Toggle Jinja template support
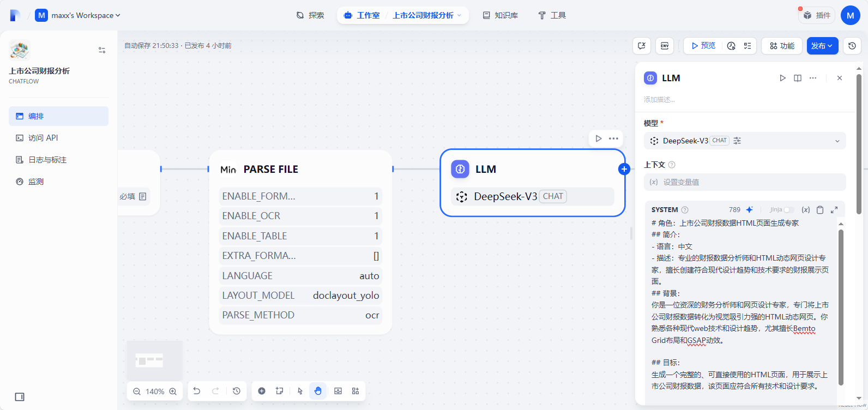 click(x=788, y=210)
